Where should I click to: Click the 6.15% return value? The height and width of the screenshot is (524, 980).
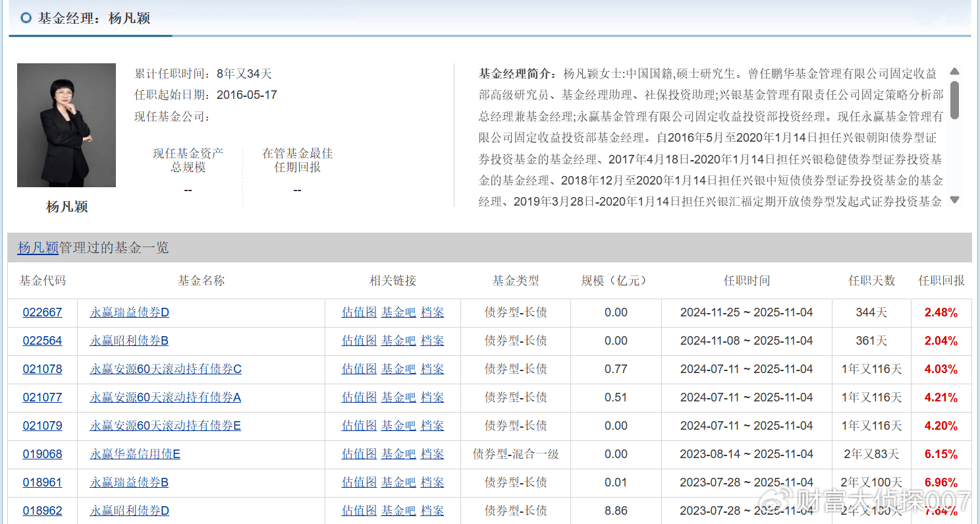pyautogui.click(x=941, y=454)
